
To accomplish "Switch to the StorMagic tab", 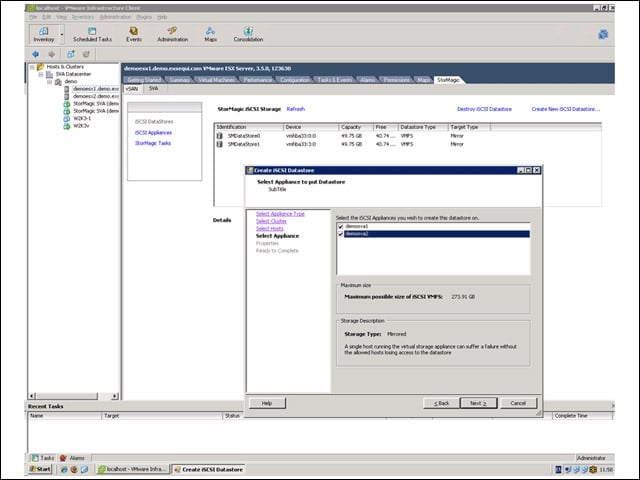I will [448, 80].
